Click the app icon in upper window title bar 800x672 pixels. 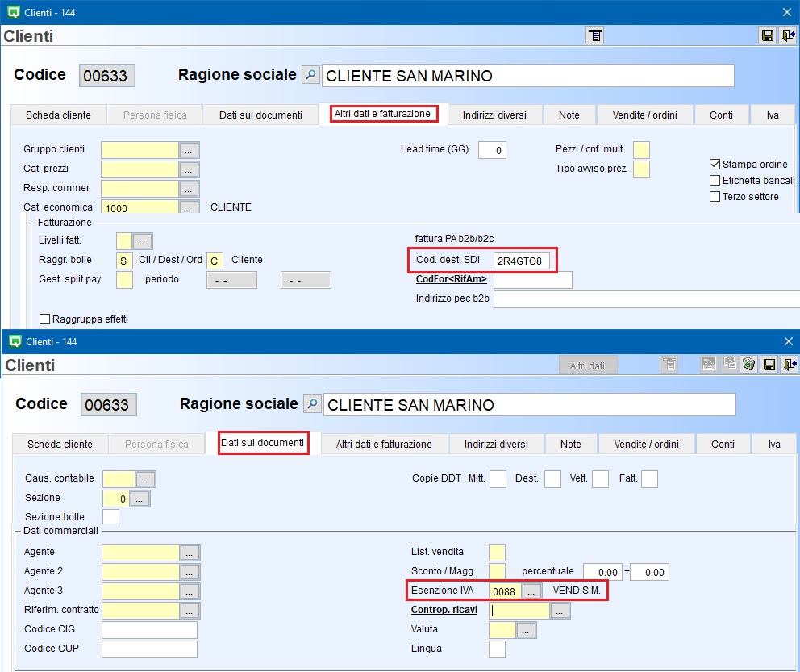(14, 12)
